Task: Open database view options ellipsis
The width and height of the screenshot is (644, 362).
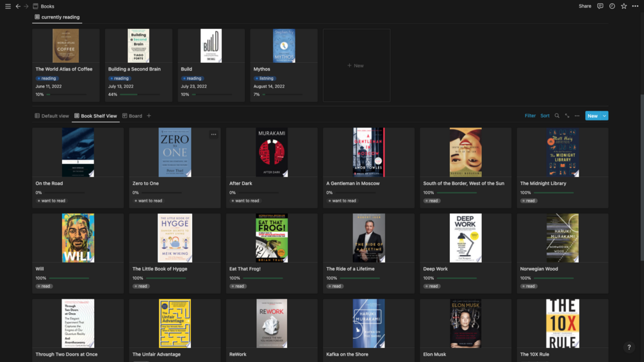Action: coord(577,116)
